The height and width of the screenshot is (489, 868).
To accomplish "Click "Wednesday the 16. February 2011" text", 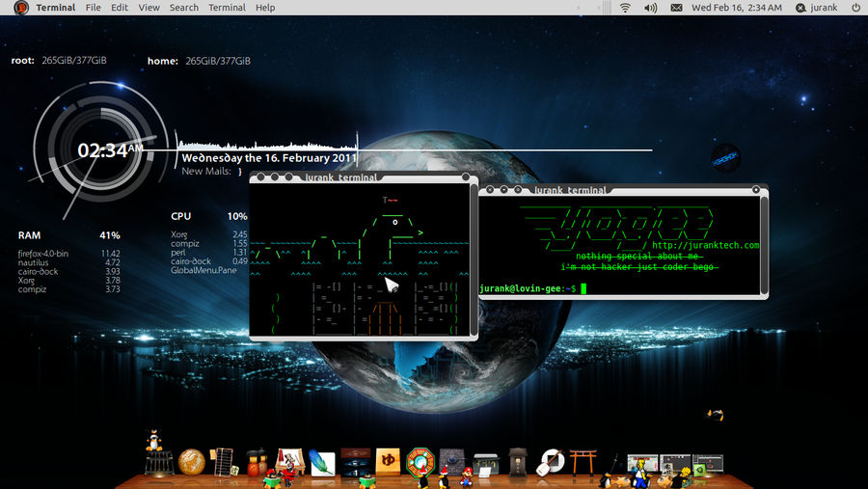I will coord(269,158).
